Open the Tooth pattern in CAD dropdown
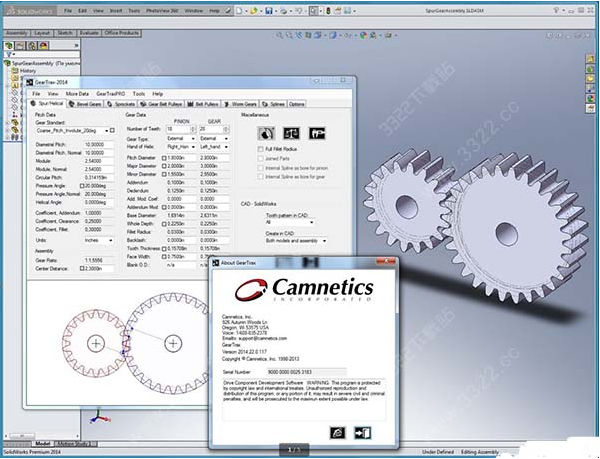600x459 pixels. 290,222
